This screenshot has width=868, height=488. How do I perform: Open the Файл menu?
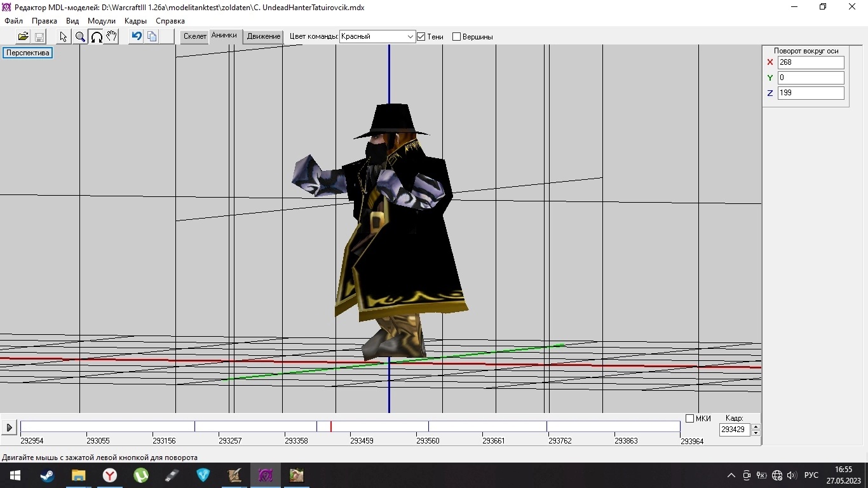point(13,21)
